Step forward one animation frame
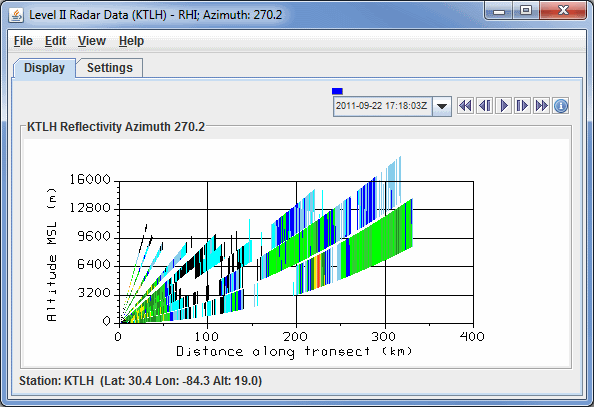594x407 pixels. (522, 105)
